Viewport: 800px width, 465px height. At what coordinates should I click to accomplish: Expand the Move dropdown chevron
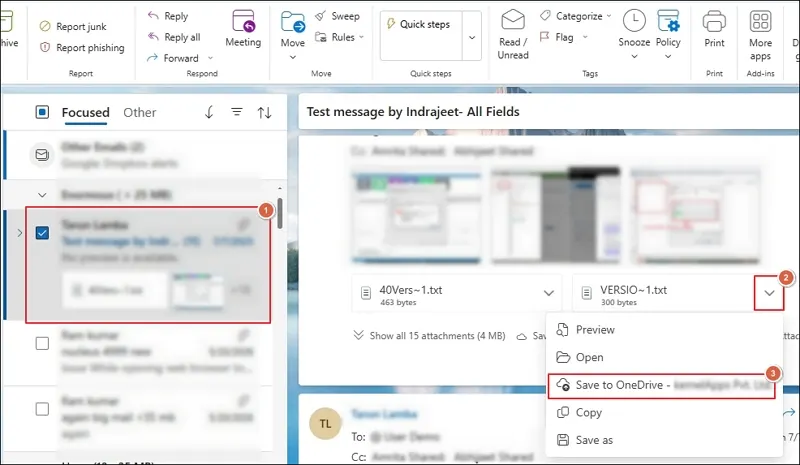(x=293, y=57)
